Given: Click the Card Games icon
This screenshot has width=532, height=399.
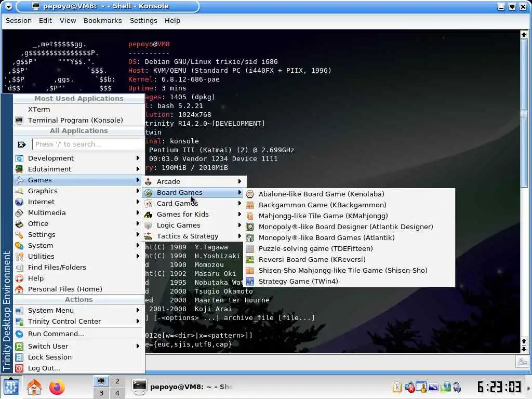Looking at the screenshot, I should click(148, 203).
